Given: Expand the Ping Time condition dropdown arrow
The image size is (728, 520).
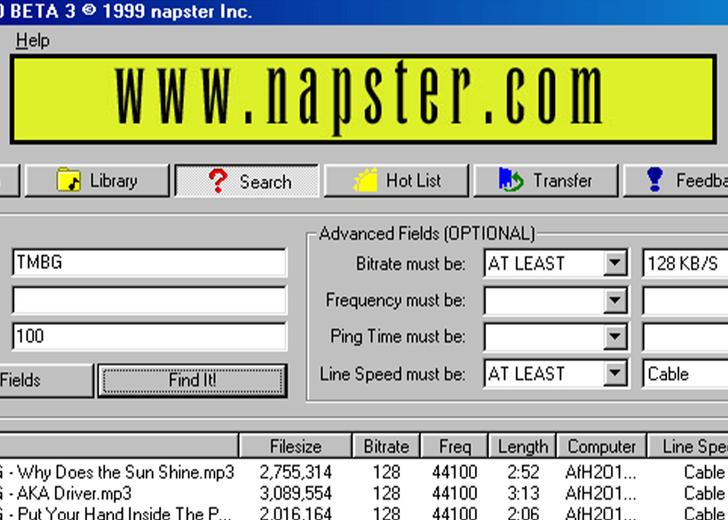Looking at the screenshot, I should pyautogui.click(x=615, y=337).
